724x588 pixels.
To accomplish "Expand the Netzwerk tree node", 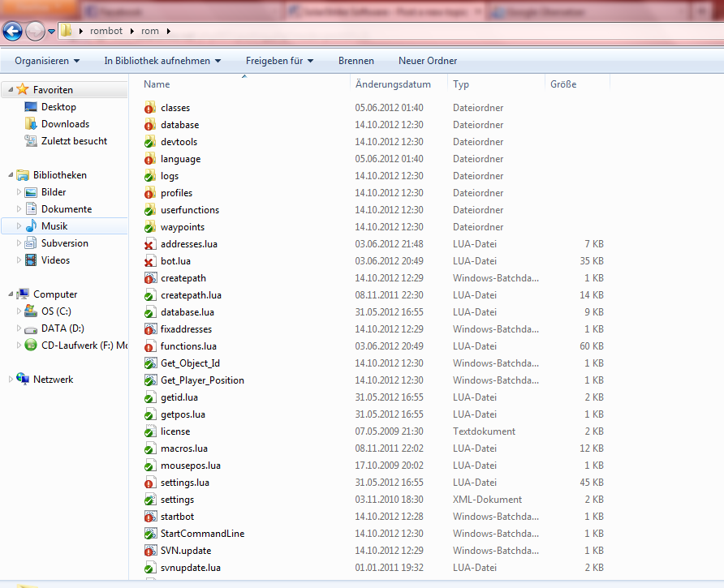I will point(10,380).
